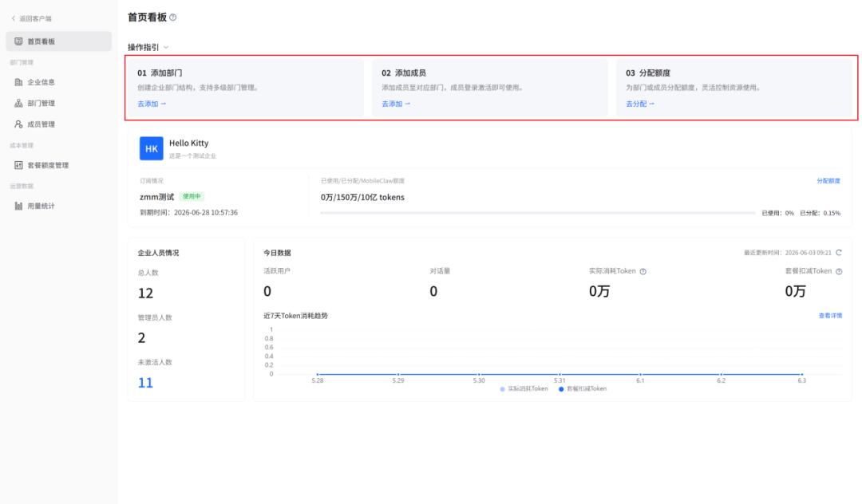Click the 已分配: 0.15% label

820,213
